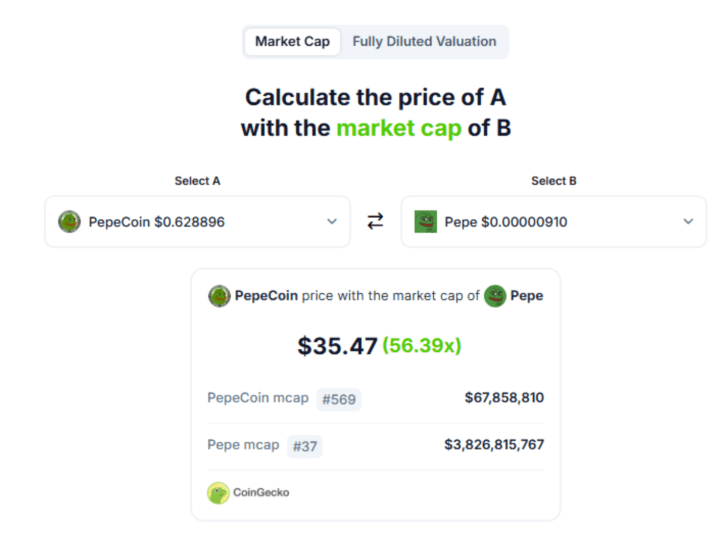
Task: Expand the Select A chevron arrow
Action: [x=332, y=221]
